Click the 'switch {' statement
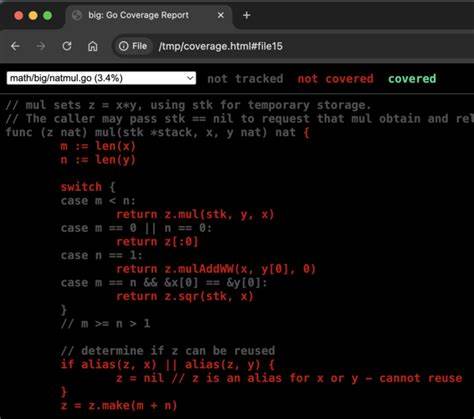This screenshot has height=419, width=474. tap(88, 187)
